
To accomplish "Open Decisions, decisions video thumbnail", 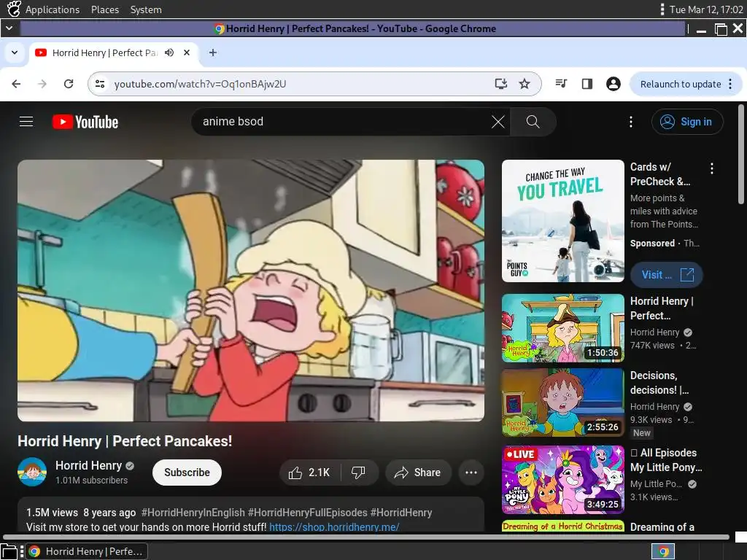I will [562, 402].
